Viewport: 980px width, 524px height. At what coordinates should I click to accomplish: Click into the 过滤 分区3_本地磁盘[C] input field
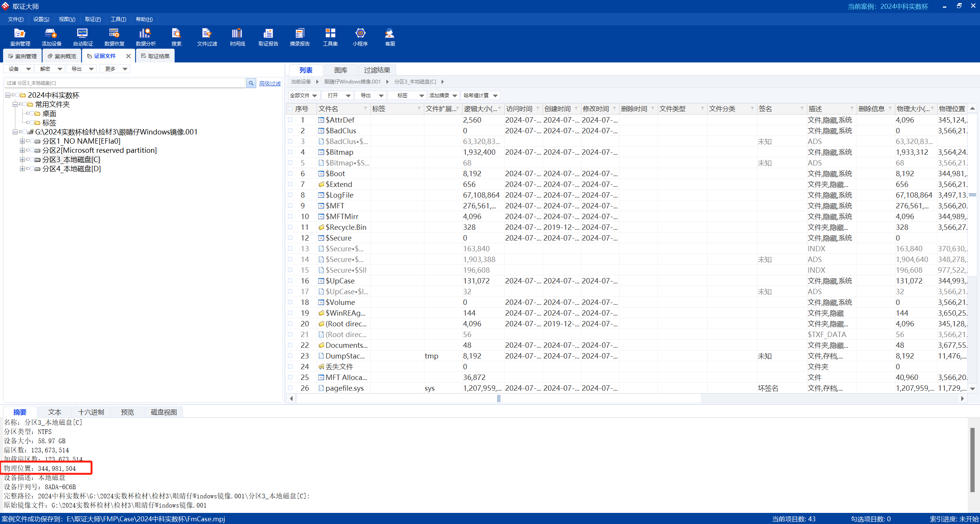coord(125,83)
